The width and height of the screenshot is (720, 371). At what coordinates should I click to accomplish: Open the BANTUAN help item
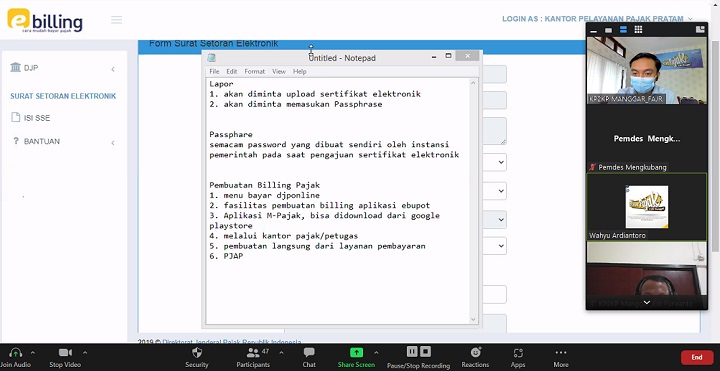click(x=42, y=141)
